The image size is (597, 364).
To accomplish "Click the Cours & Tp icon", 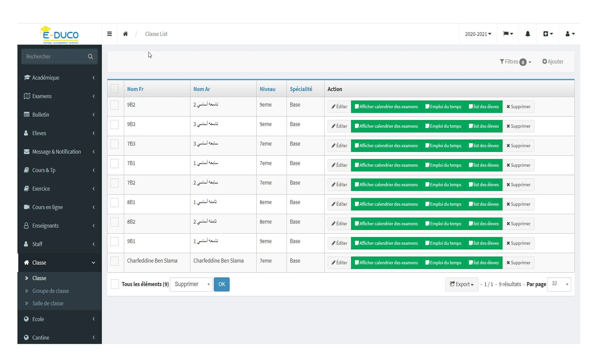I will coord(27,170).
